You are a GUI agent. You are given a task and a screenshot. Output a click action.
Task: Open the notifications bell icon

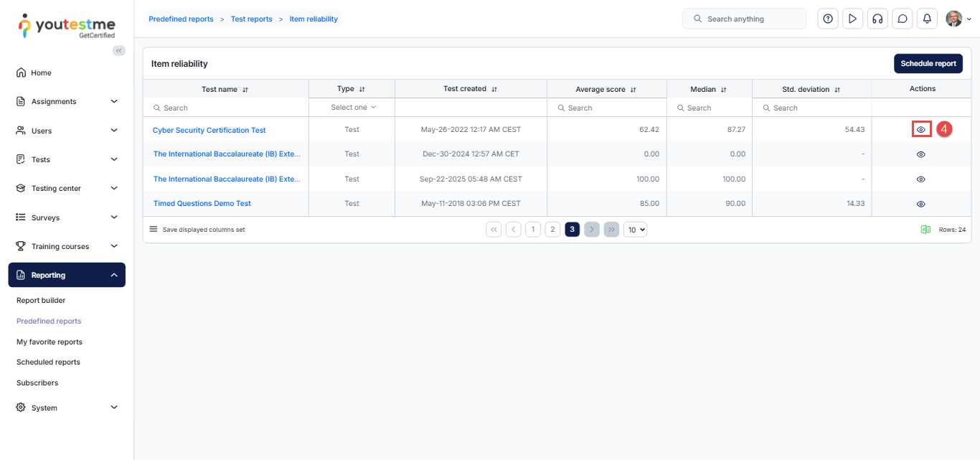pos(927,19)
